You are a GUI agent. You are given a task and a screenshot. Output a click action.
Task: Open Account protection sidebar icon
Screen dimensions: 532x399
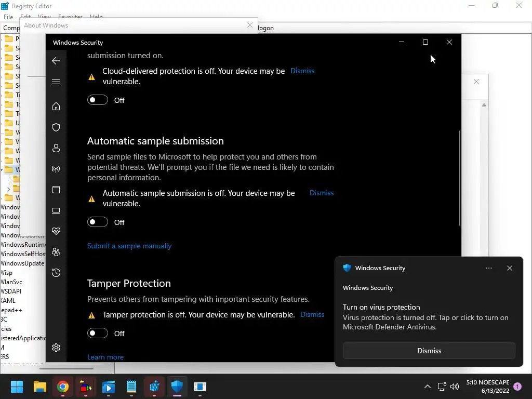click(56, 148)
